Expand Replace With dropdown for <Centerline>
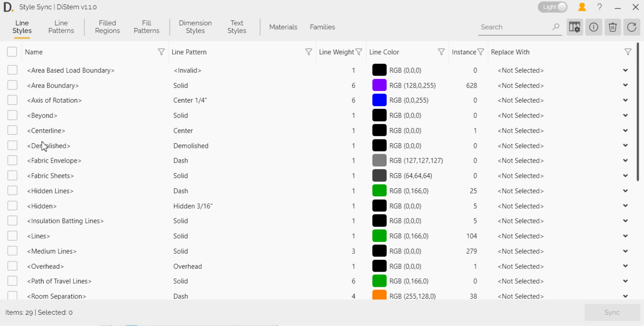The image size is (644, 326). (x=625, y=131)
